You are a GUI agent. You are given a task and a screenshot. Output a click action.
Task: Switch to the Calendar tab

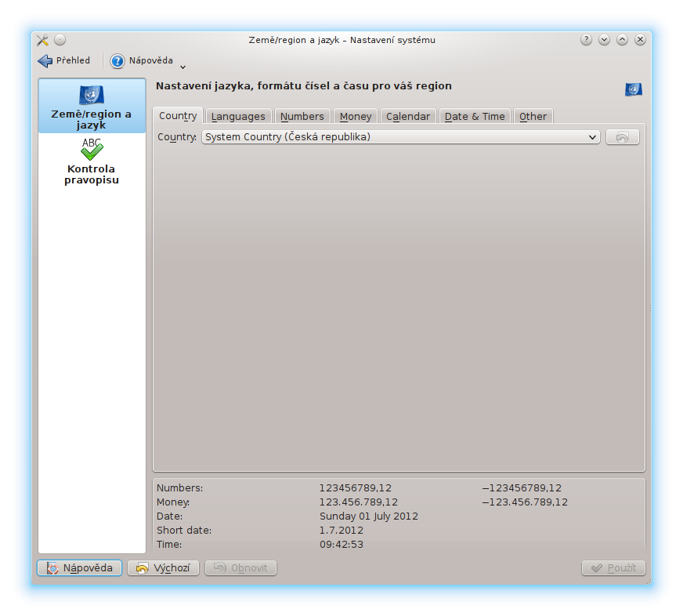[408, 116]
